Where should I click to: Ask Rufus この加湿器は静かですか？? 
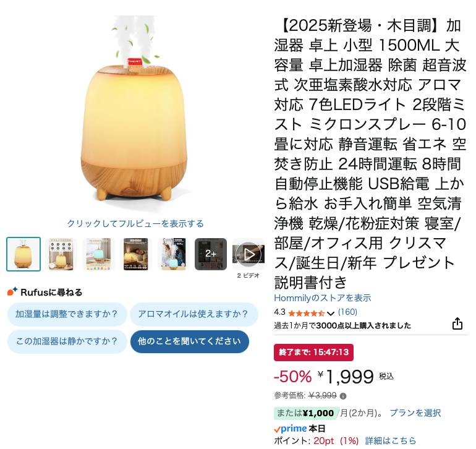pyautogui.click(x=67, y=341)
